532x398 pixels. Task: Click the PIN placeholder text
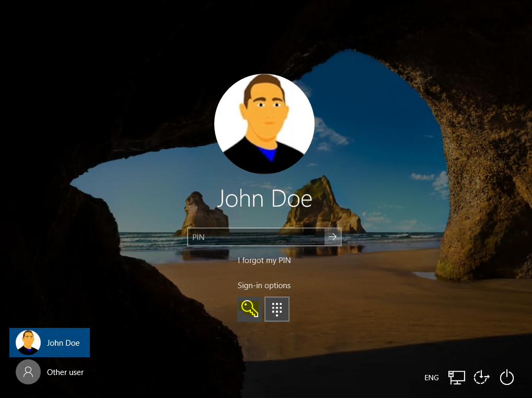(198, 237)
